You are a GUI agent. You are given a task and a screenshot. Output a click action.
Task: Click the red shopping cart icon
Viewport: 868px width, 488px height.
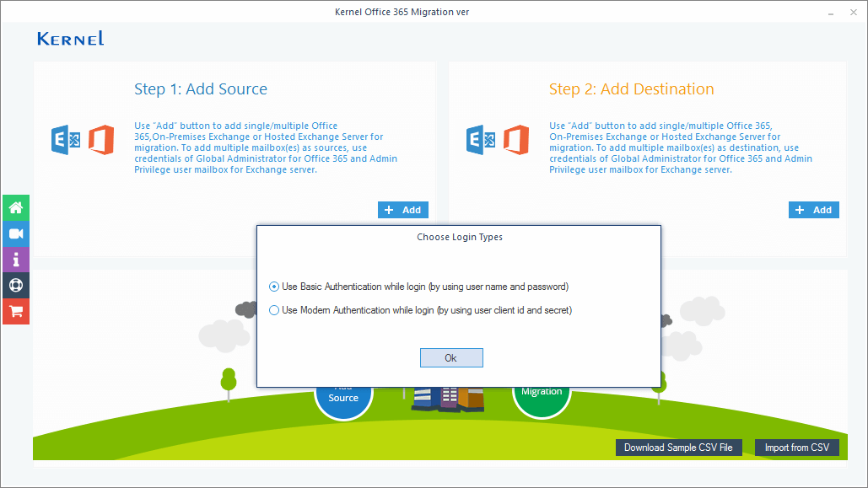[x=16, y=312]
